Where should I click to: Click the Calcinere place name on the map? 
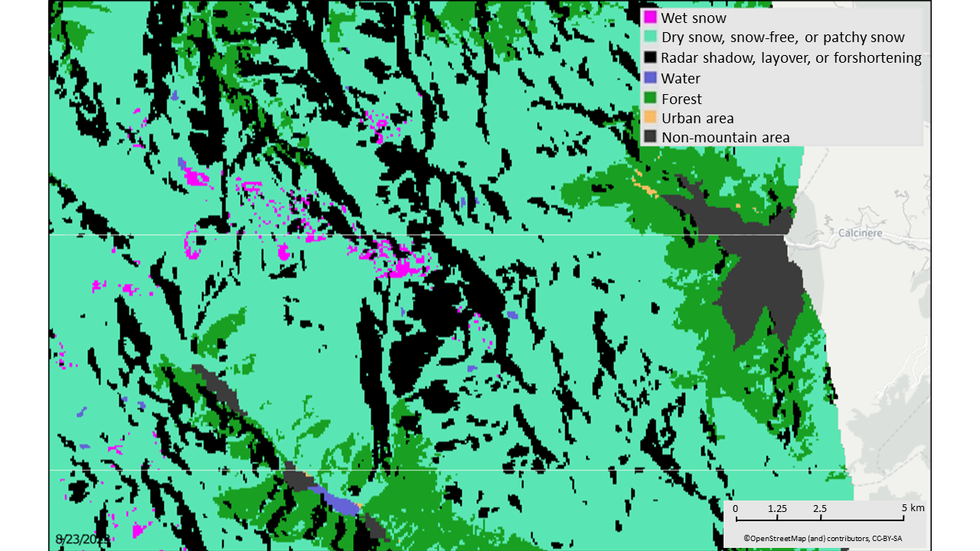point(859,233)
